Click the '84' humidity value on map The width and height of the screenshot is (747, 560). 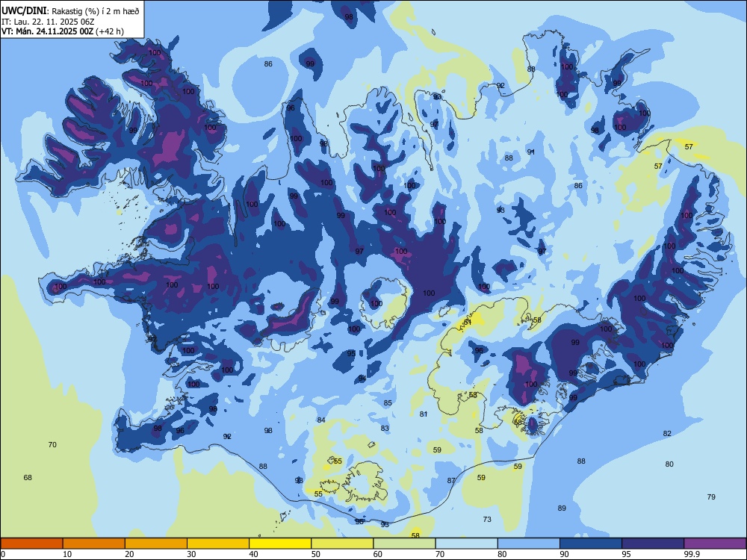click(321, 420)
